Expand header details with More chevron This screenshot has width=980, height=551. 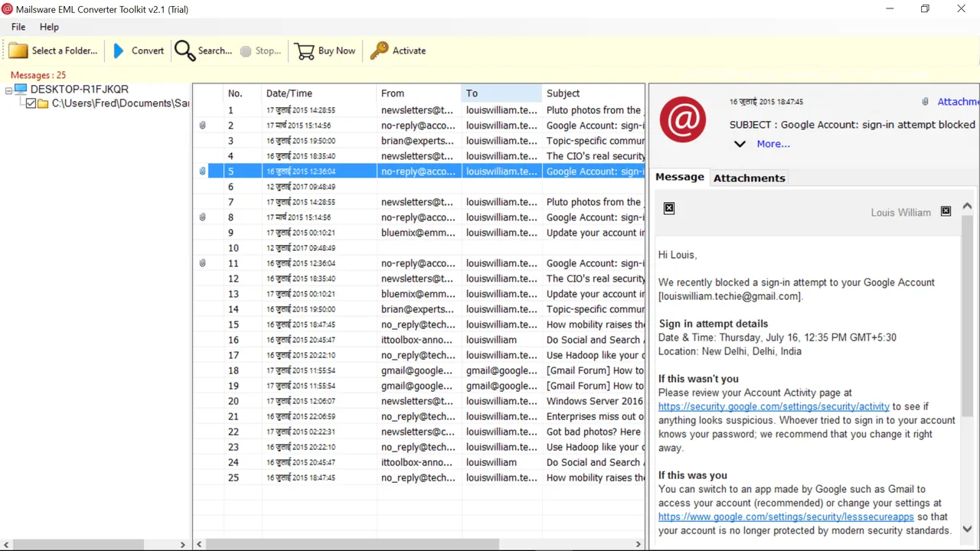pyautogui.click(x=740, y=144)
